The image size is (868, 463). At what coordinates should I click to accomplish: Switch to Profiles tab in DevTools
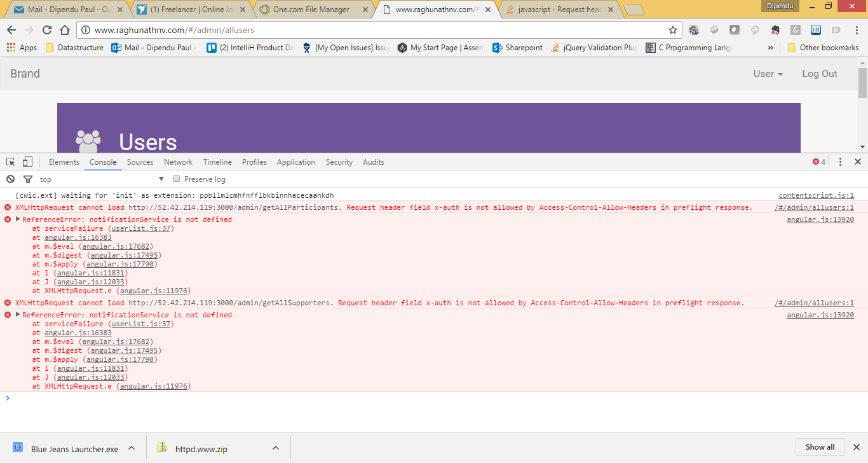pyautogui.click(x=254, y=162)
